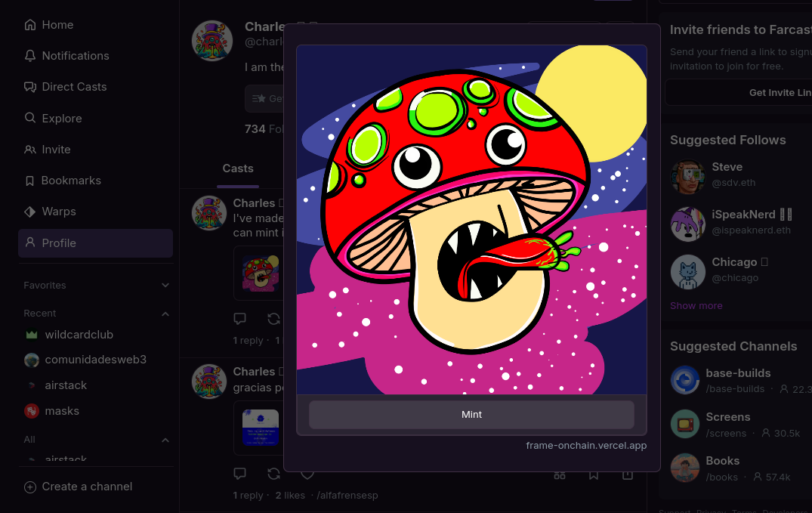The width and height of the screenshot is (812, 513).
Task: Click the frame-onchain.vercel.app link
Action: [x=586, y=446]
